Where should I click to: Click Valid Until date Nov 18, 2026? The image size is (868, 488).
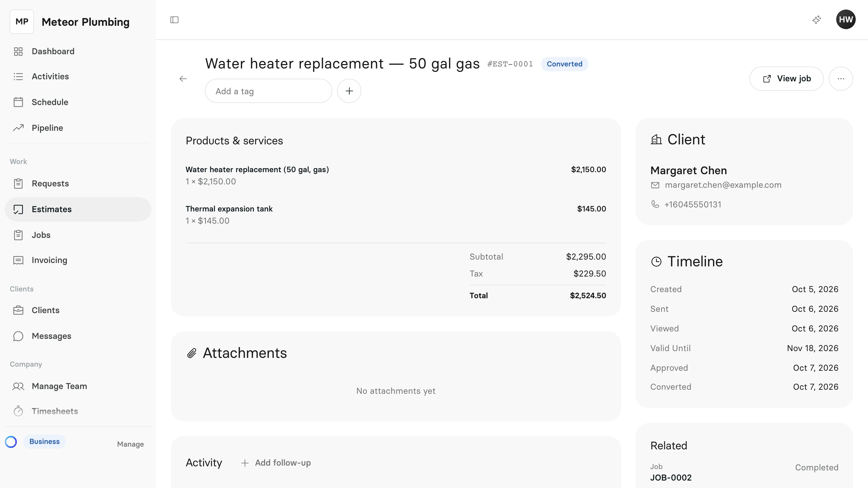[813, 348]
